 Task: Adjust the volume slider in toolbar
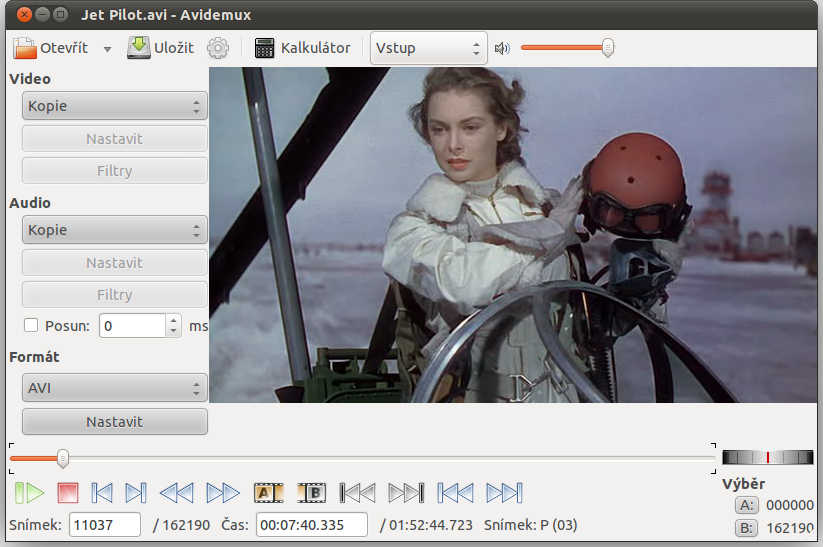(567, 48)
